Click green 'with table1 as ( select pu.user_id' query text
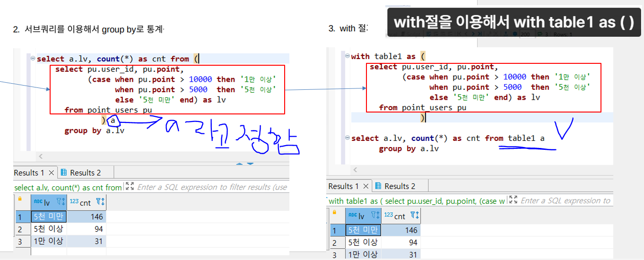Screen dimensions: 644x260 click(417, 201)
